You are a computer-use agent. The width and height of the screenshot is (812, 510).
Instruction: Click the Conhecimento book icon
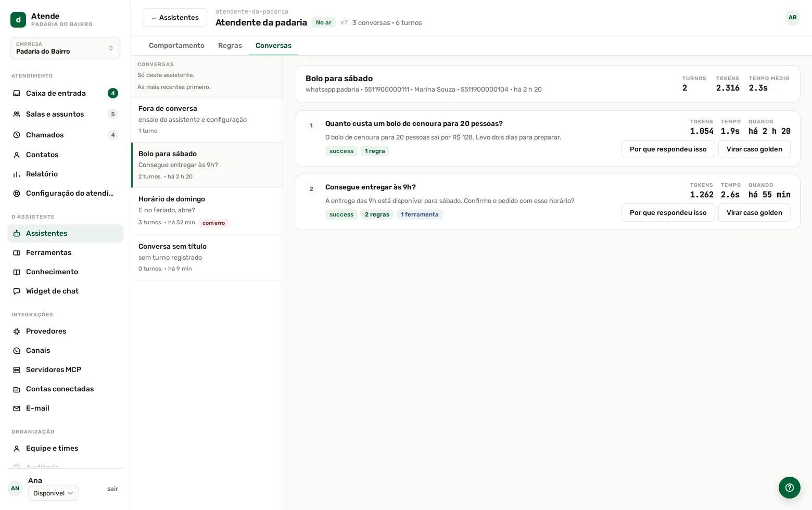[17, 272]
